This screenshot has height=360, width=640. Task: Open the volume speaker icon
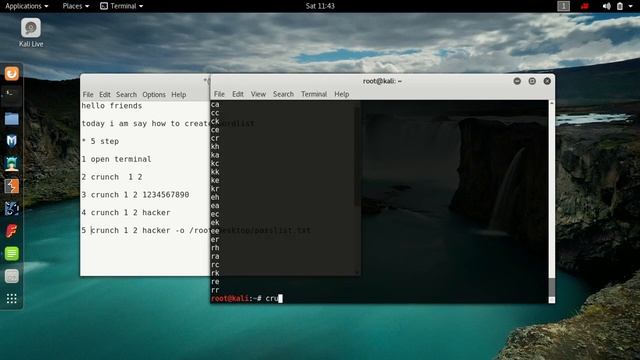pos(607,6)
